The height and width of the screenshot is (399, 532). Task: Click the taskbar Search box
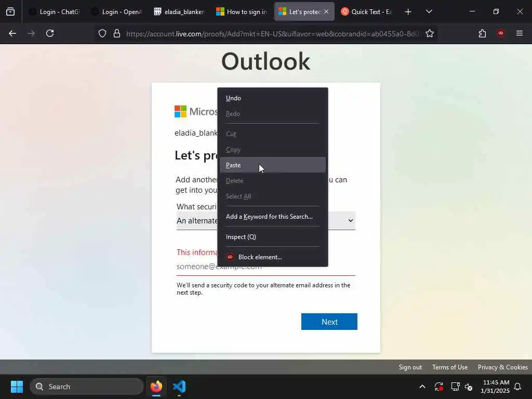[x=87, y=387]
